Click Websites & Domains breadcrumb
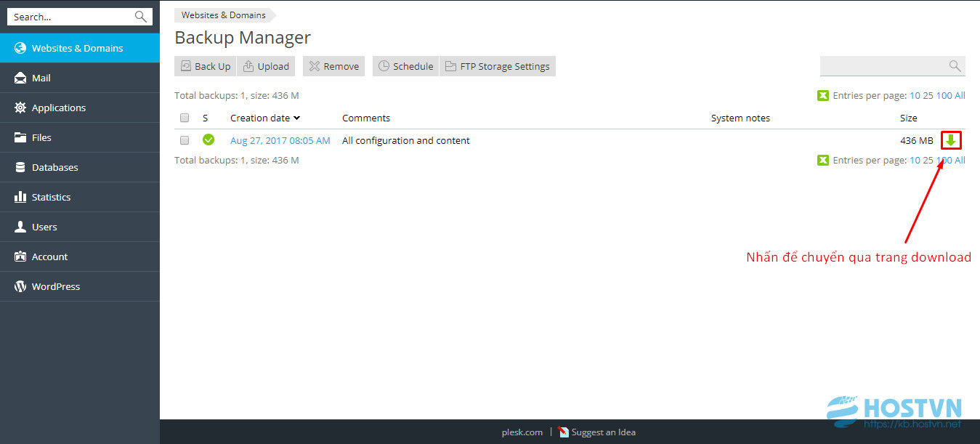 click(x=224, y=15)
